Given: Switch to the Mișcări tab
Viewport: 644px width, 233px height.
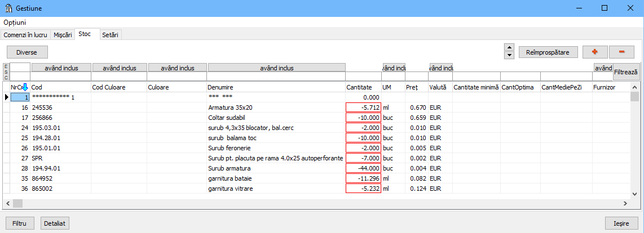Looking at the screenshot, I should pyautogui.click(x=63, y=35).
